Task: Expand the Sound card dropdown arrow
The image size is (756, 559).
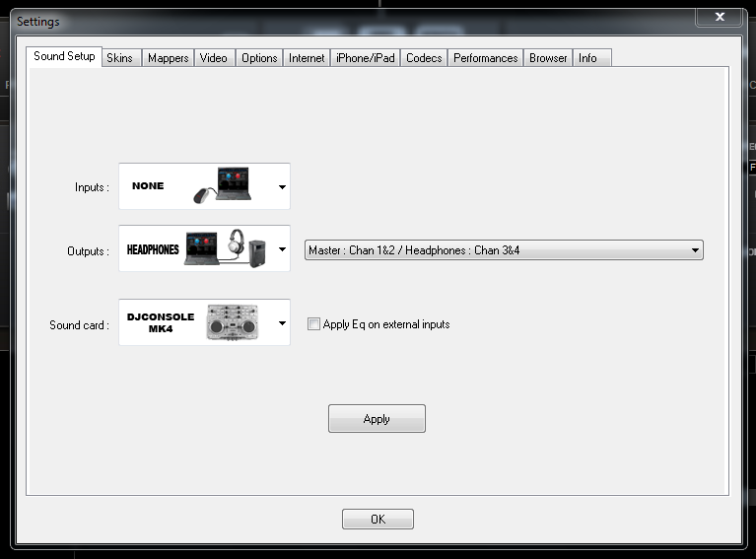Action: (282, 323)
